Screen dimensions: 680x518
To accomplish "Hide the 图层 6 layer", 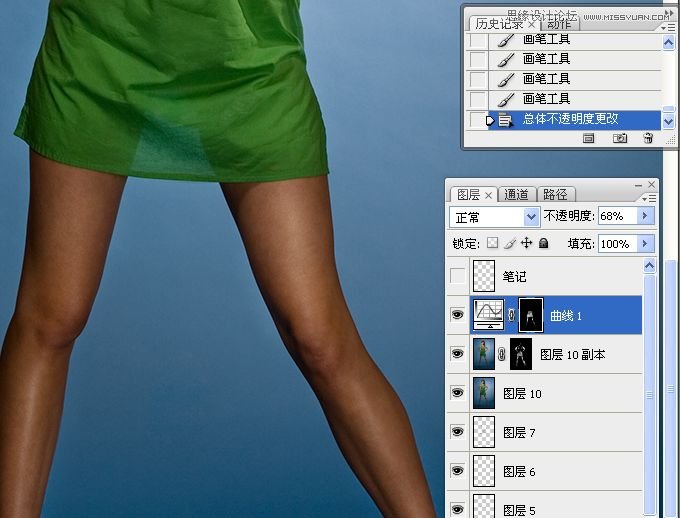I will tap(458, 471).
